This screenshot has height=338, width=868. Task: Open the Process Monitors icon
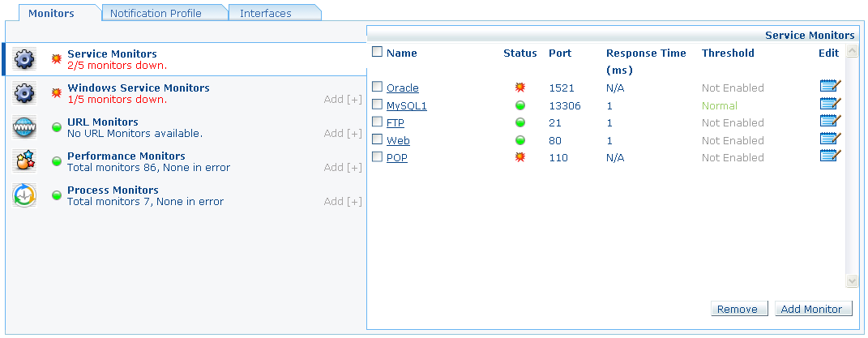(24, 195)
